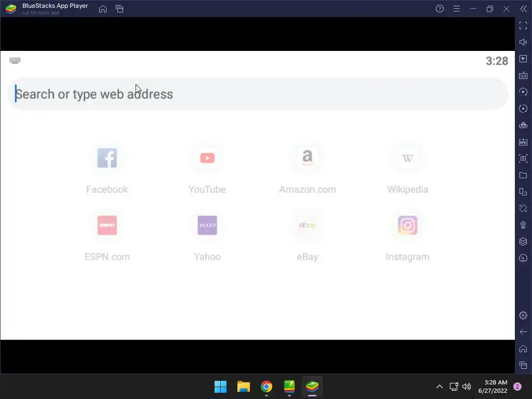
Task: Open the eco mode gauge icon
Action: pyautogui.click(x=523, y=258)
